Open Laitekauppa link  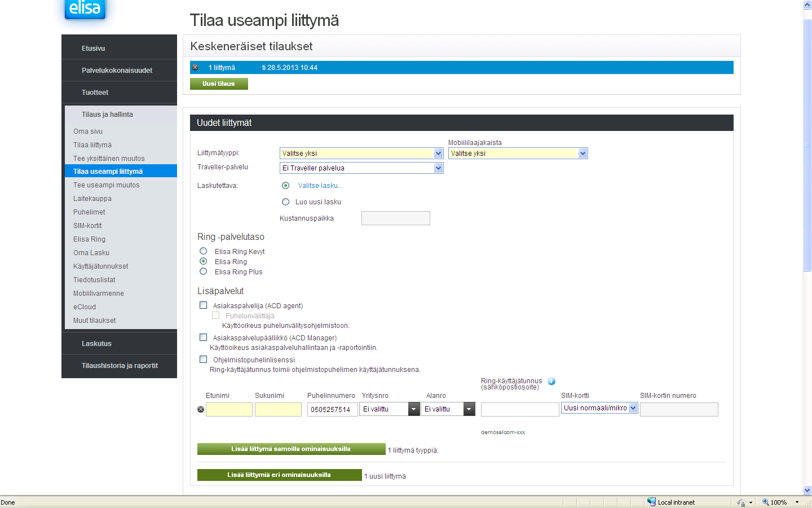click(92, 199)
